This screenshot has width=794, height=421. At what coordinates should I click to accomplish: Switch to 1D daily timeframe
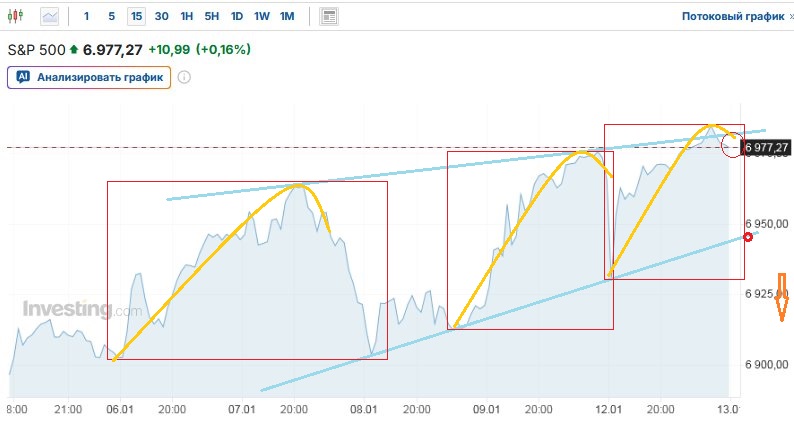tap(236, 17)
